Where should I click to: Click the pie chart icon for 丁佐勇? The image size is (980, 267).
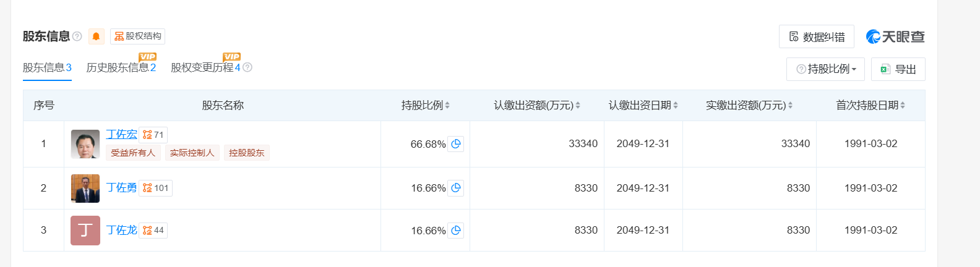pyautogui.click(x=456, y=188)
